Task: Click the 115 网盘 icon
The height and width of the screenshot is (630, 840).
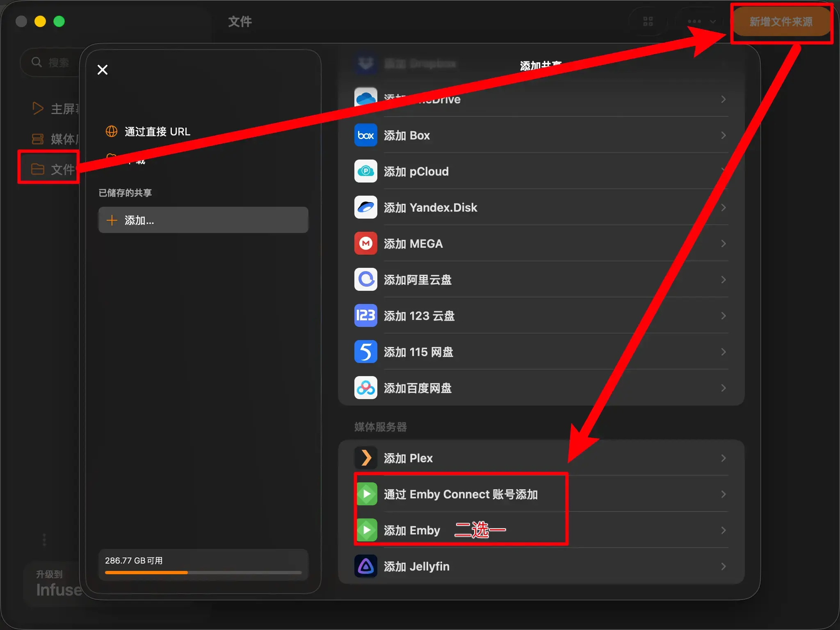Action: (x=365, y=352)
